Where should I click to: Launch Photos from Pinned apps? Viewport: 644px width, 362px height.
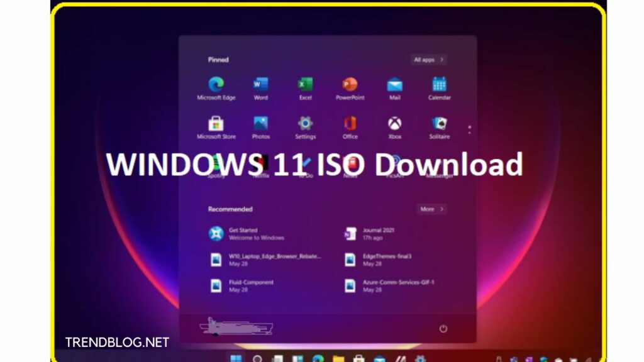(260, 123)
